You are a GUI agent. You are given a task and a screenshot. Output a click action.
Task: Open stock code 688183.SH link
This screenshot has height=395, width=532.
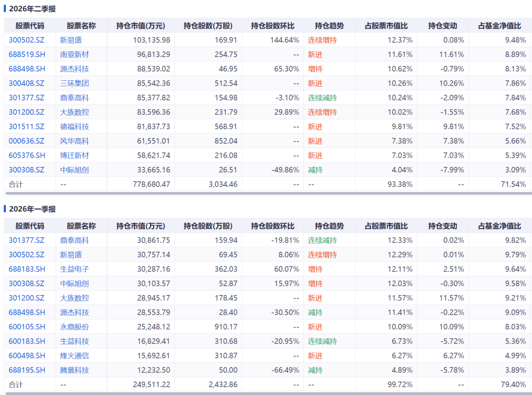tap(27, 269)
